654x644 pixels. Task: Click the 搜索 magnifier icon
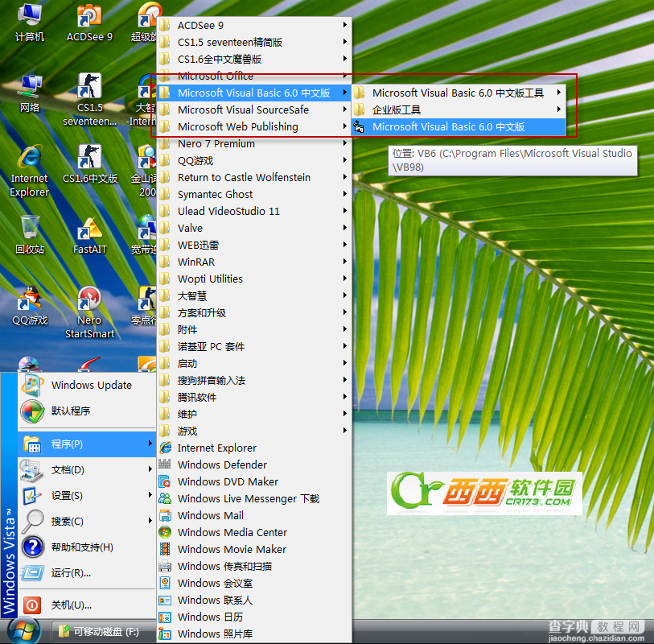tap(32, 522)
